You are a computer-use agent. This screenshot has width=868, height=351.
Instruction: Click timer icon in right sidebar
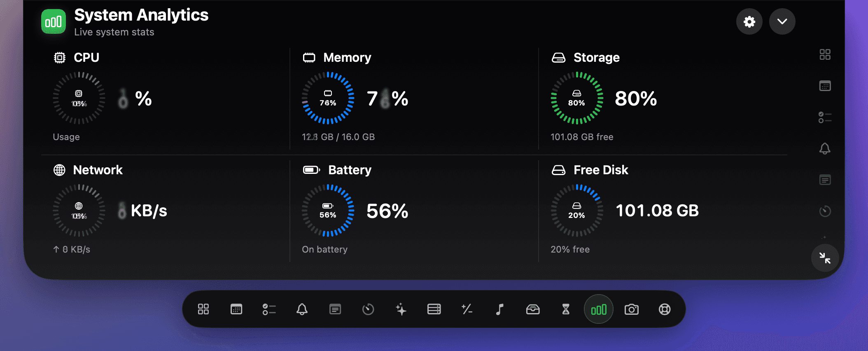pos(825,211)
